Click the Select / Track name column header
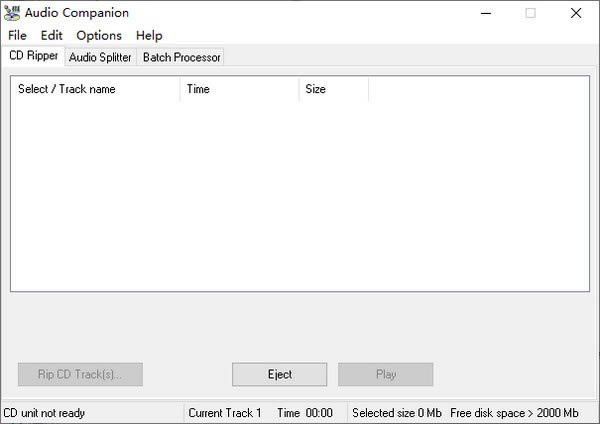600x424 pixels. click(95, 89)
